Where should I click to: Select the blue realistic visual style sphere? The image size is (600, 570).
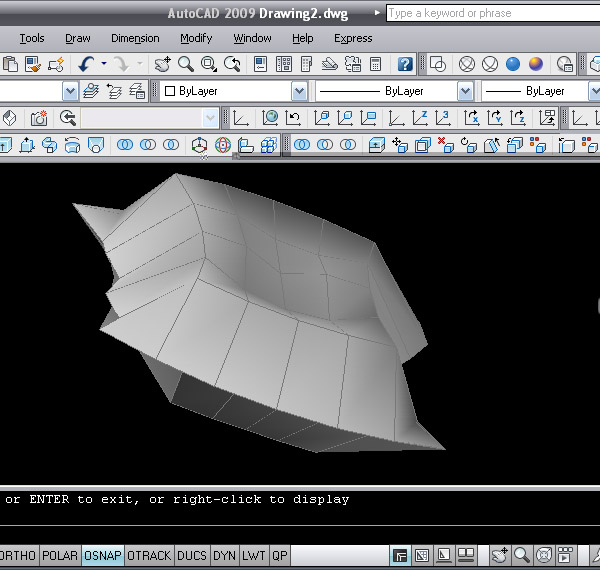[513, 64]
